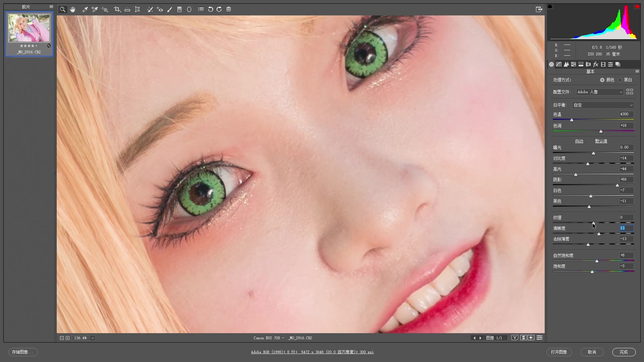Open the 白平衡 自定 dropdown

(x=603, y=105)
